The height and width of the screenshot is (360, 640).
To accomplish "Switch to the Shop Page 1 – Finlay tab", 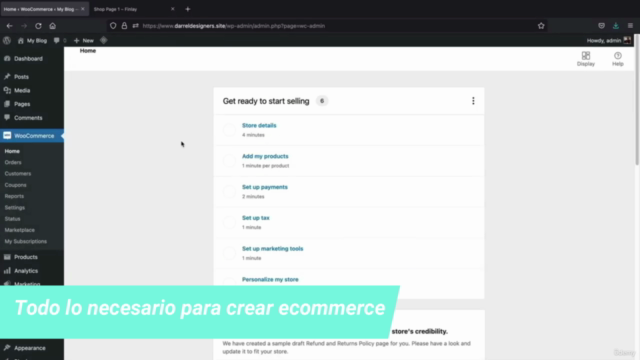I will [116, 9].
